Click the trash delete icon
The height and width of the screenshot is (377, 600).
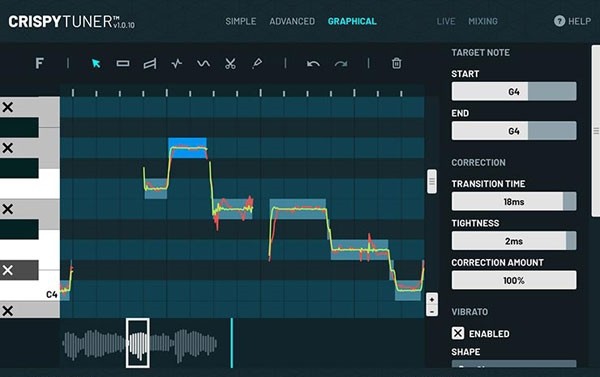point(396,63)
